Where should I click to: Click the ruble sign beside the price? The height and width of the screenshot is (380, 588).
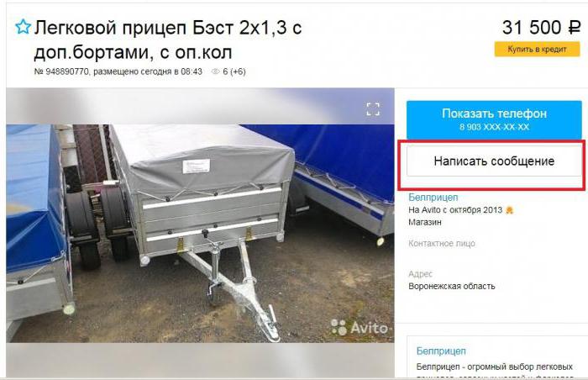click(x=574, y=28)
